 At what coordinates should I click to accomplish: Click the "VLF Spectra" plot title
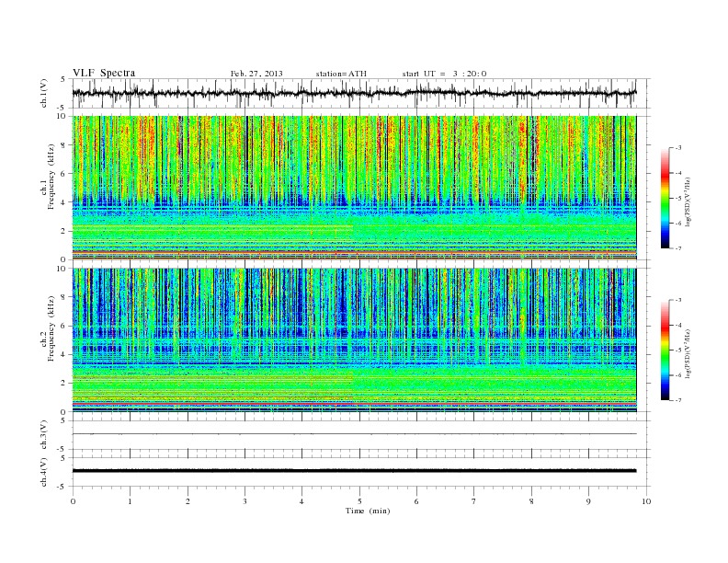tap(104, 73)
